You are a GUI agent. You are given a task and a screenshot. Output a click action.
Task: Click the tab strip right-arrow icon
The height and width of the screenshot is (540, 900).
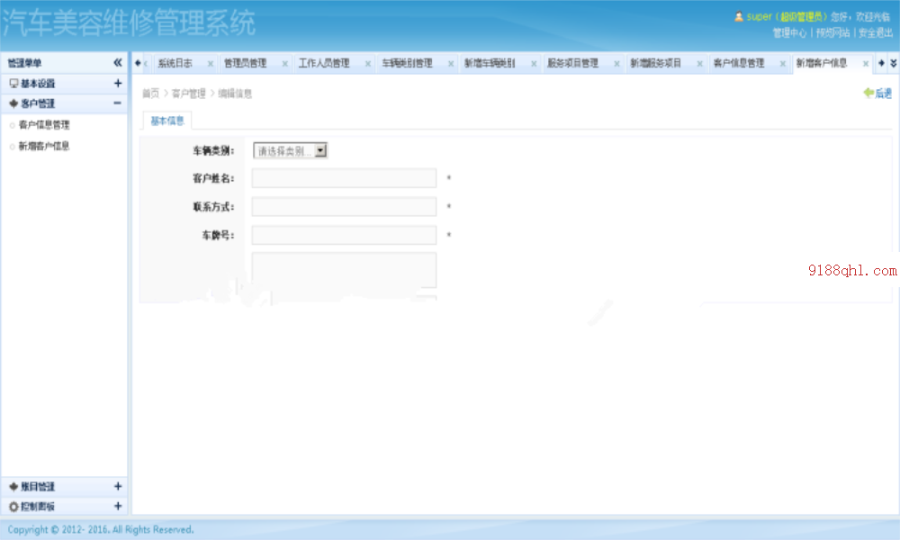[881, 63]
